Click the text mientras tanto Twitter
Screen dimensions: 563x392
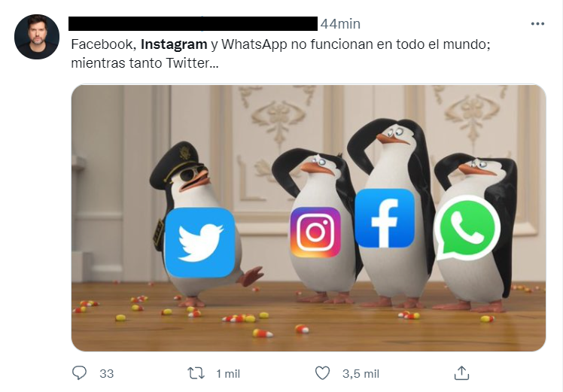click(145, 63)
